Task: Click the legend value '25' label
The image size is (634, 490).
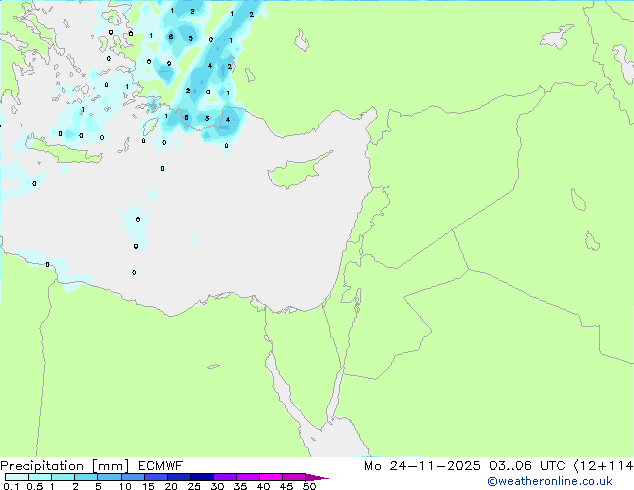Action: tap(194, 486)
